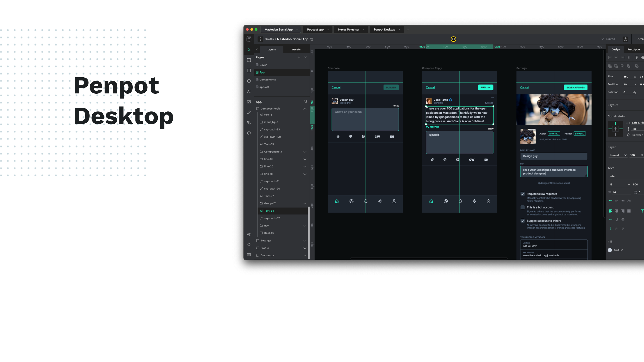Collapse the left sidebar with back arrow
Image resolution: width=644 pixels, height=362 pixels.
pyautogui.click(x=257, y=49)
